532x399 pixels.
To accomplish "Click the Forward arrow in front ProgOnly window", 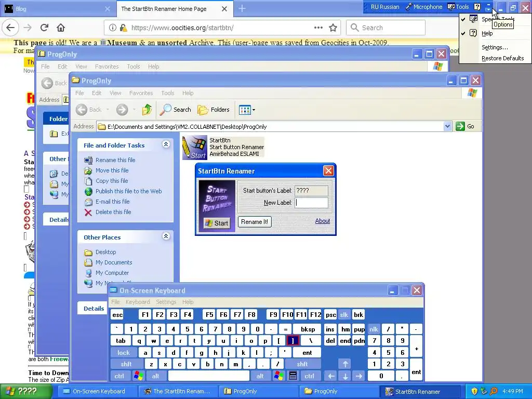I will tap(122, 110).
